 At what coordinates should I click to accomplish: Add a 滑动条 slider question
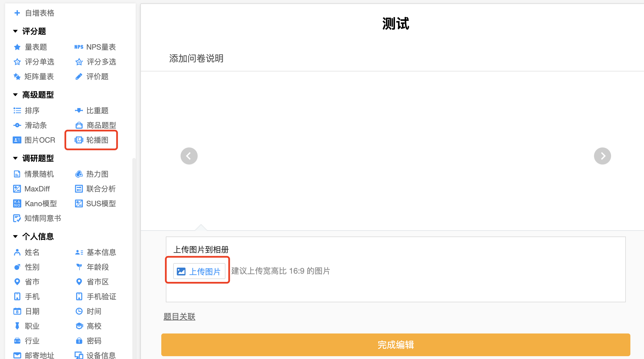tap(30, 125)
